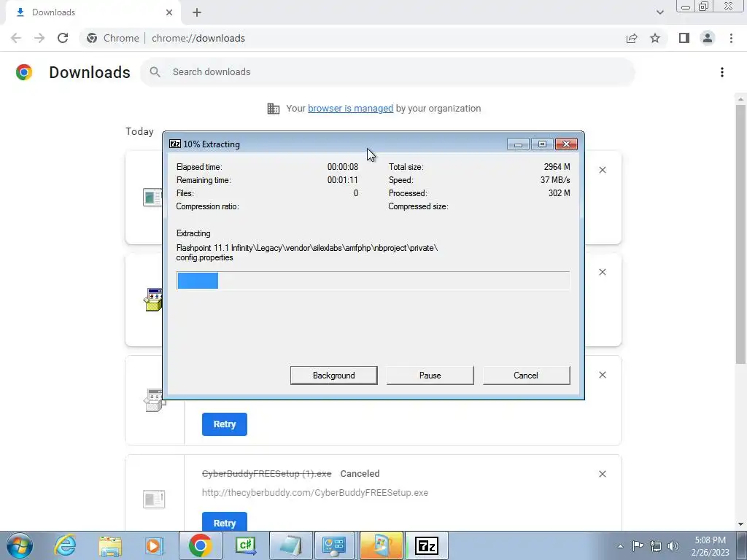Remove CyberBuddyFREESetup (1).exe from downloads list

coord(602,474)
